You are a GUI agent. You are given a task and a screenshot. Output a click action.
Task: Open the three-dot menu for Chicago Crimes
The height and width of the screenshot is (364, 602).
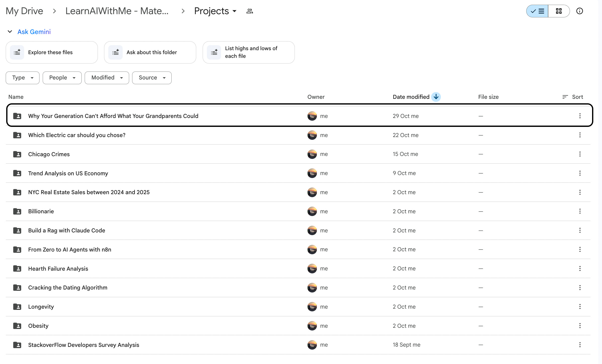coord(580,154)
